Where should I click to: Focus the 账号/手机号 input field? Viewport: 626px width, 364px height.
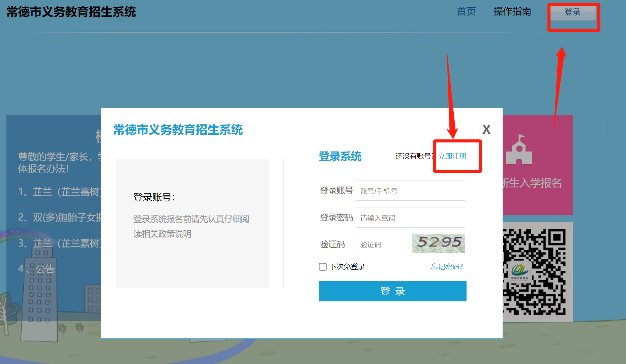click(410, 191)
